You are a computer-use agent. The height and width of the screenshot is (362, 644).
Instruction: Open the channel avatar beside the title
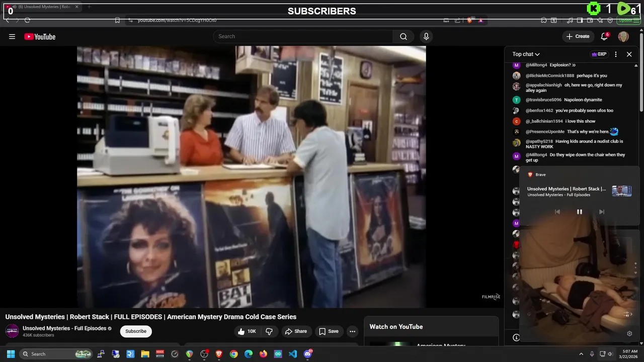pos(12,331)
